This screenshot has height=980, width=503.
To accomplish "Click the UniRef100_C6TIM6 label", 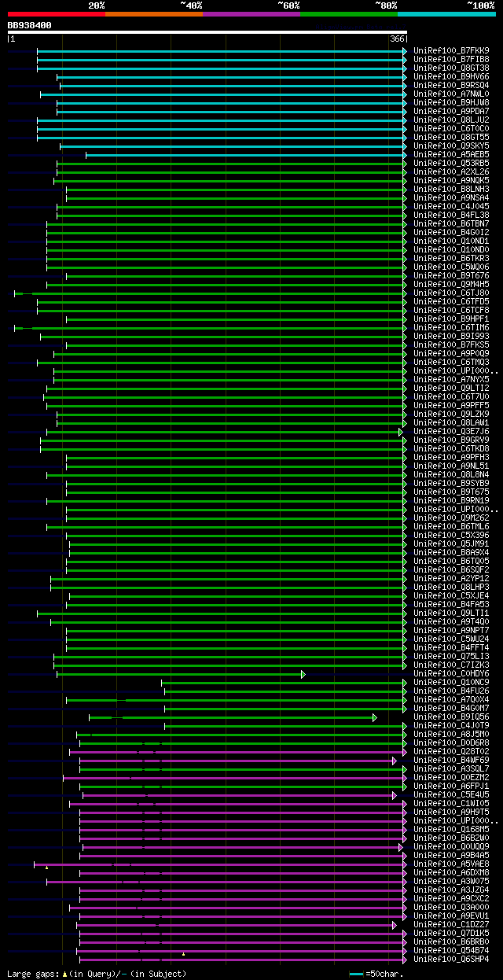I will [451, 327].
